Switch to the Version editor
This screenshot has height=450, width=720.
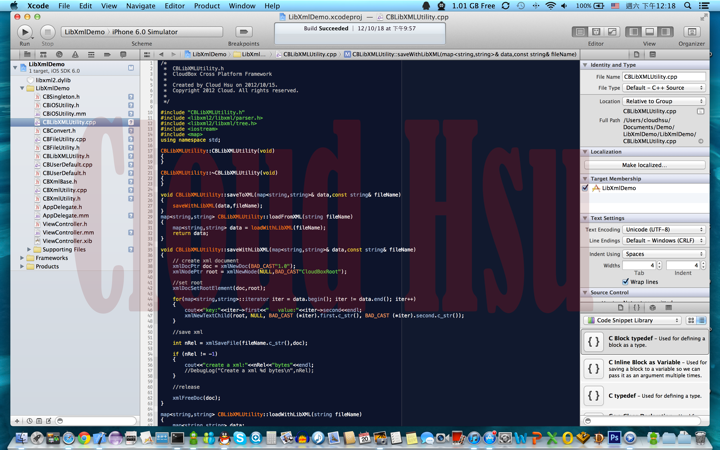(612, 32)
